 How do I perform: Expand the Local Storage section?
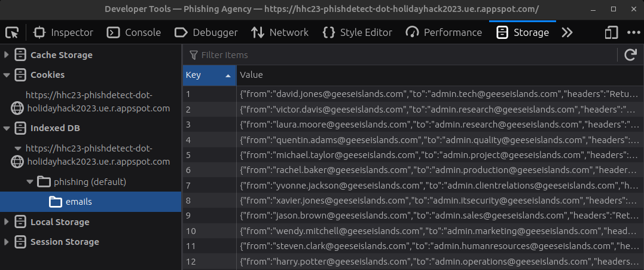click(x=7, y=222)
